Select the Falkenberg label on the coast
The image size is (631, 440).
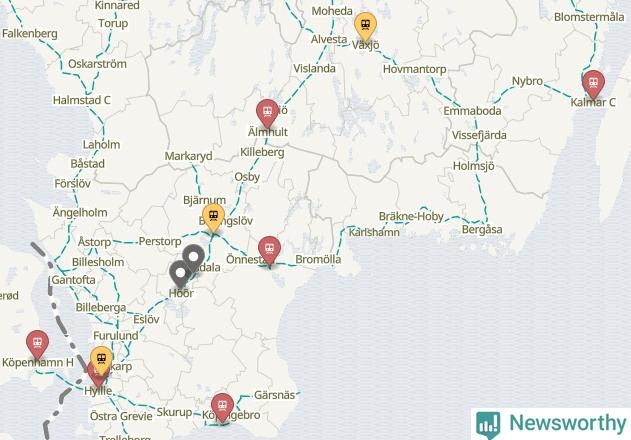(x=30, y=33)
